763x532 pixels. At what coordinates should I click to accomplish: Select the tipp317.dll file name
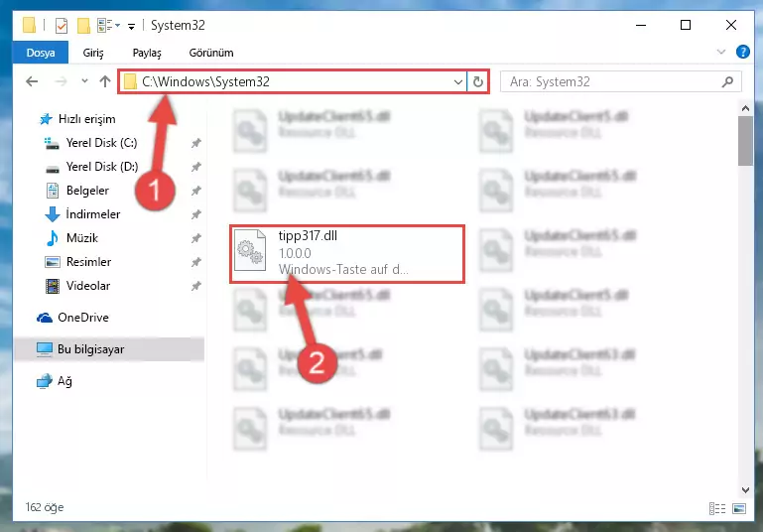[x=308, y=235]
